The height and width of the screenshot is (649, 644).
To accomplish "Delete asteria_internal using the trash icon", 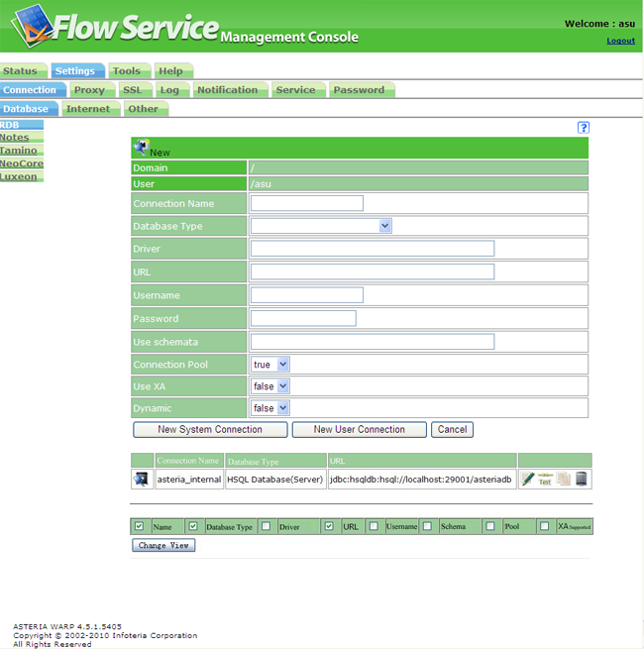I will pyautogui.click(x=582, y=480).
